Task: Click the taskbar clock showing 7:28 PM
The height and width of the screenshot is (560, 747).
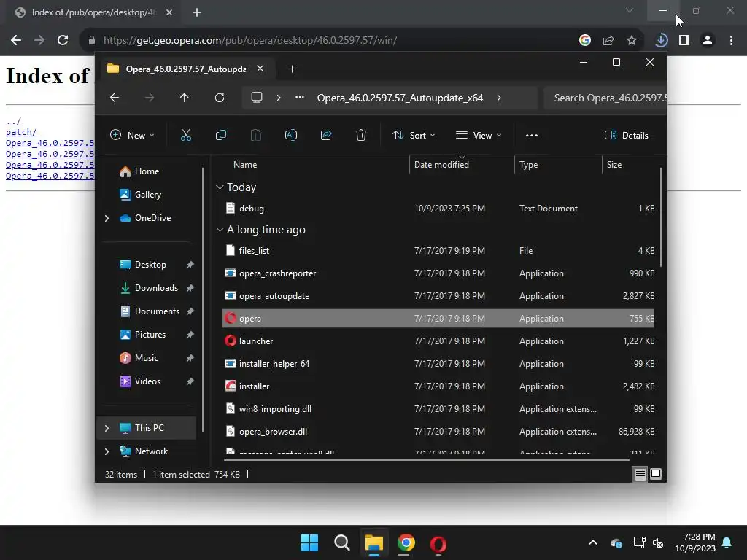Action: [x=695, y=542]
